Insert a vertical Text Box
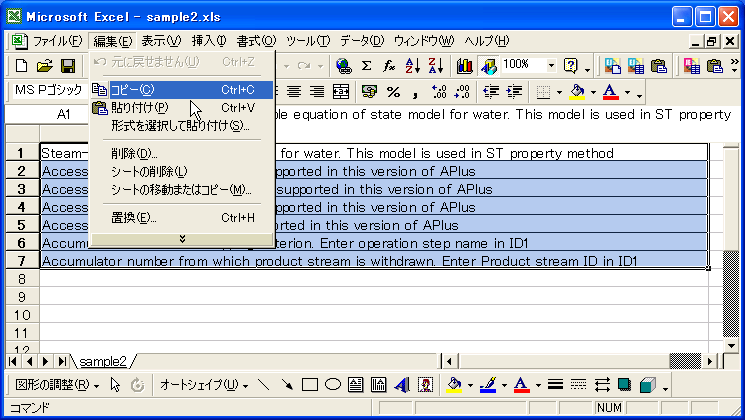Image resolution: width=745 pixels, height=420 pixels. point(379,384)
